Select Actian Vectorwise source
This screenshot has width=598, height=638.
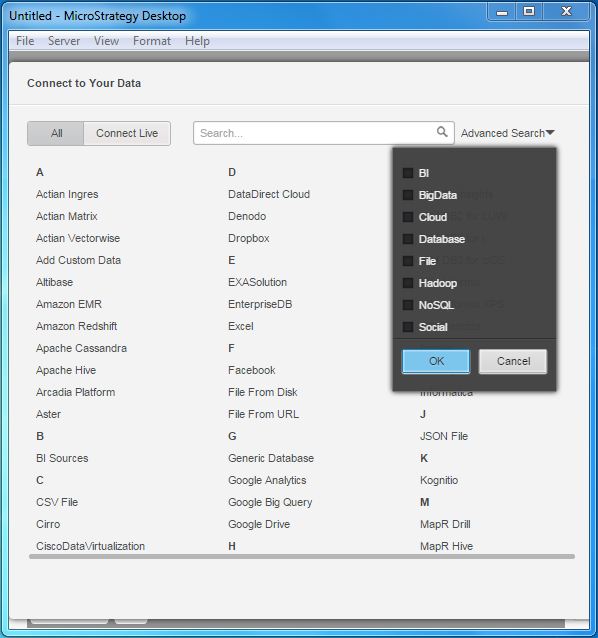coord(78,238)
